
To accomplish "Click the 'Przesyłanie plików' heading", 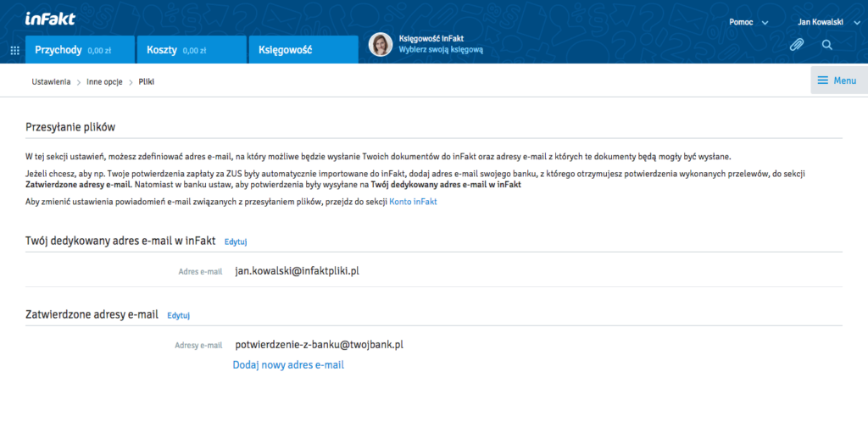I will pyautogui.click(x=70, y=127).
